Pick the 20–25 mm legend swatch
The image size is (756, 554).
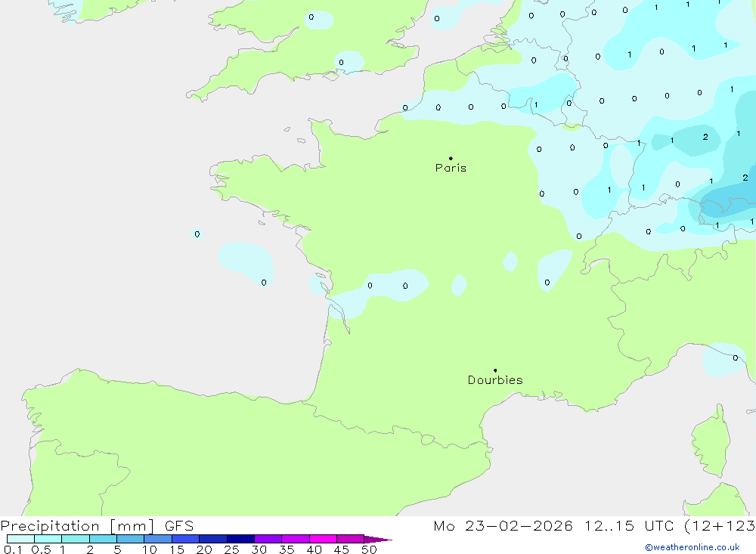213,539
